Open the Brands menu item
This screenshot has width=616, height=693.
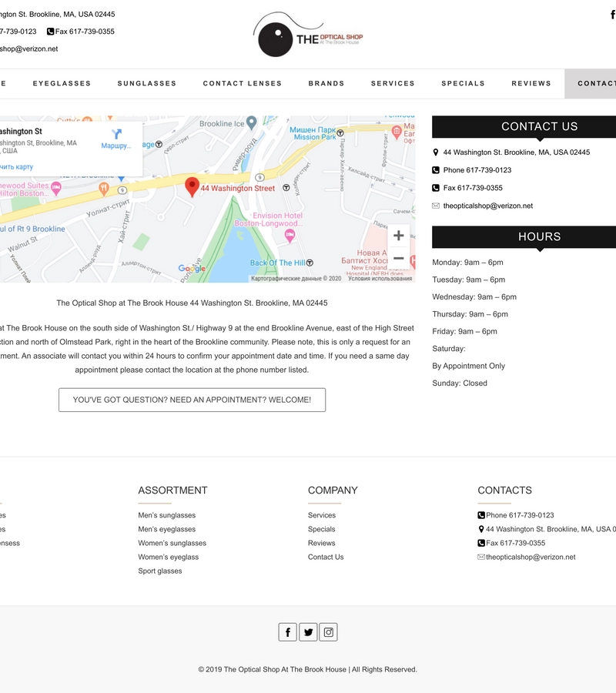pyautogui.click(x=326, y=83)
